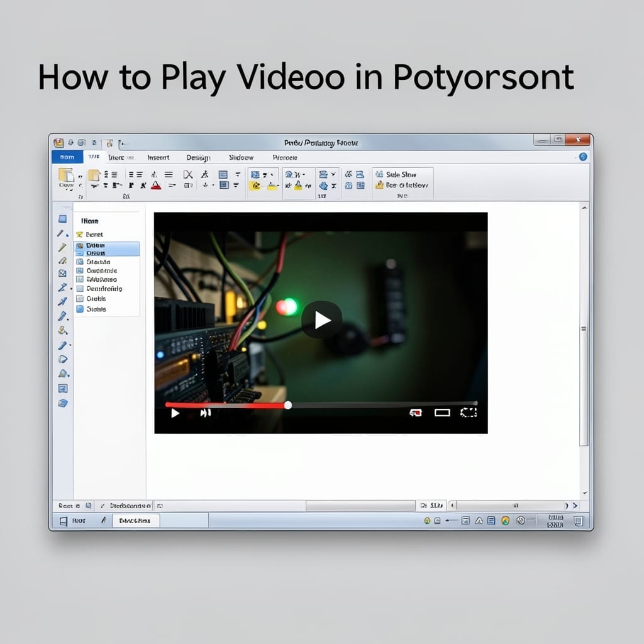Click the right arrow of the horizontal scrollbar
644x644 pixels.
click(x=575, y=506)
